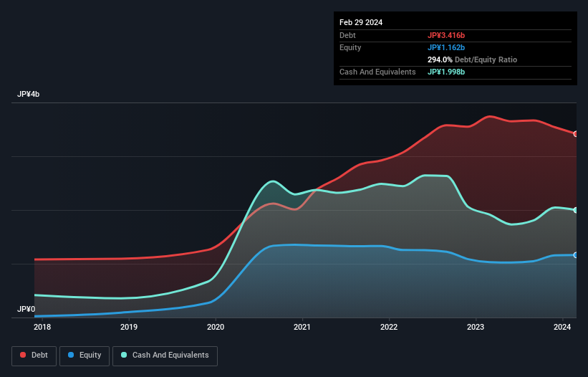Screen dimensions: 588x377
Task: Click the JP¥3.416b debt value
Action: pyautogui.click(x=446, y=35)
